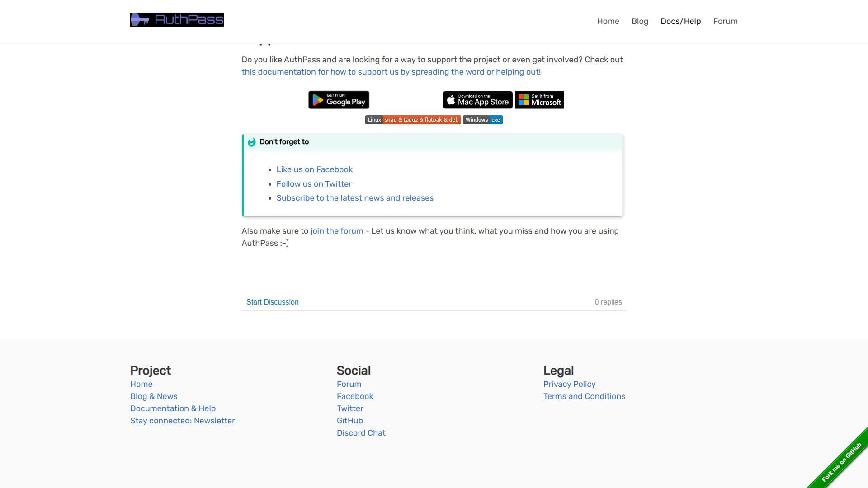This screenshot has width=868, height=488.
Task: Click the join the forum link
Action: pos(336,231)
